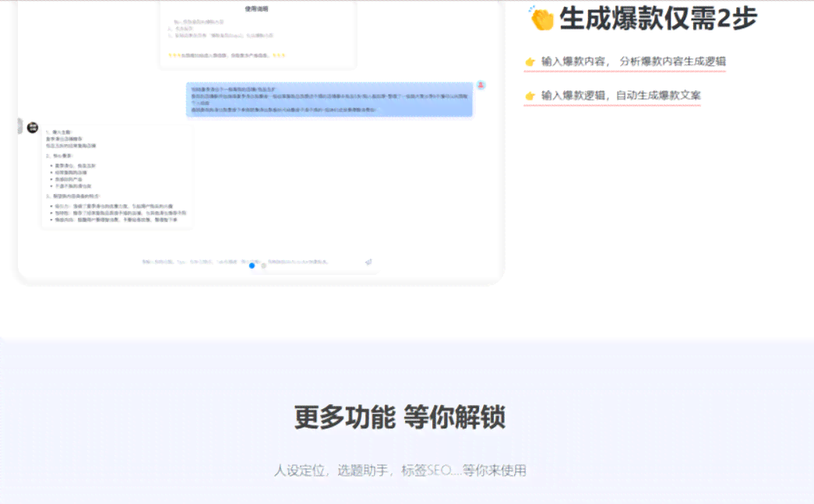Screen dimensions: 814x504
Task: Select the blue carousel dot indicator
Action: [x=252, y=266]
